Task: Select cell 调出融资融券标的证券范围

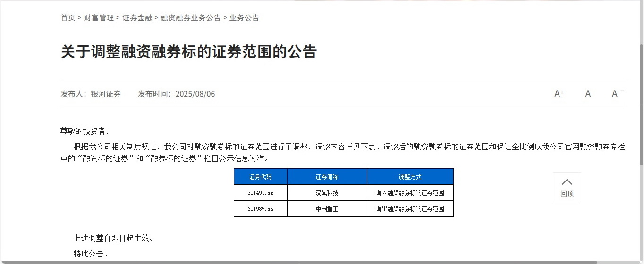Action: point(410,209)
